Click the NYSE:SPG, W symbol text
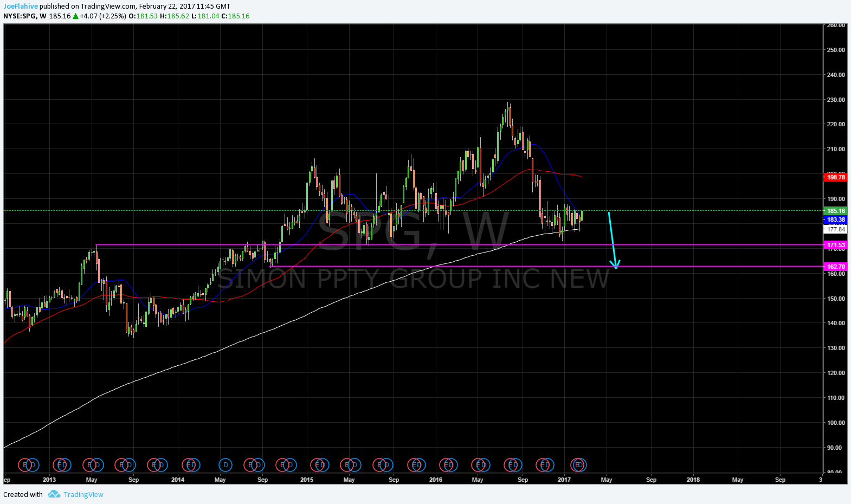851x504 pixels. tap(25, 16)
